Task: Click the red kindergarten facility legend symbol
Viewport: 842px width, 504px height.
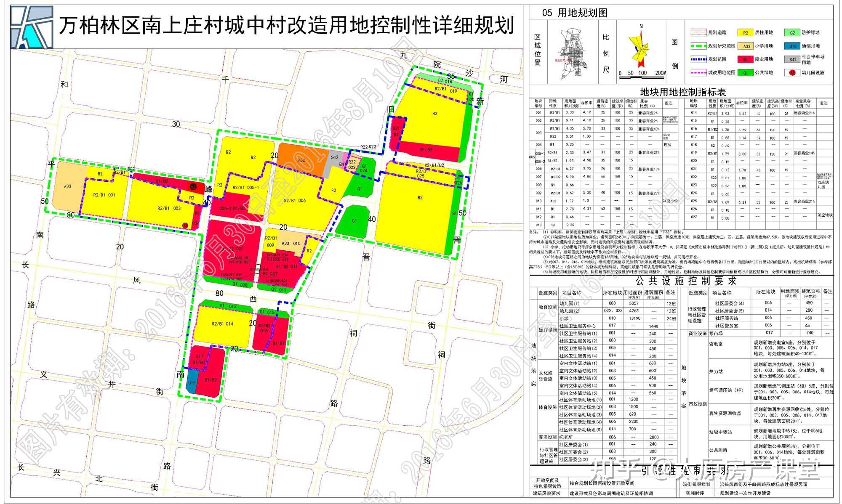Action: [x=792, y=72]
